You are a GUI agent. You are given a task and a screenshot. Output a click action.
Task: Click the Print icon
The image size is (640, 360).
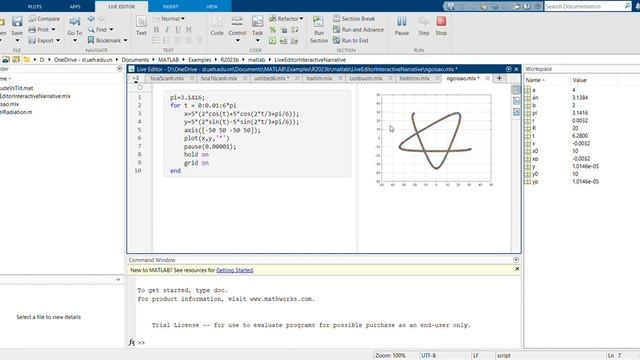pyautogui.click(x=32, y=30)
